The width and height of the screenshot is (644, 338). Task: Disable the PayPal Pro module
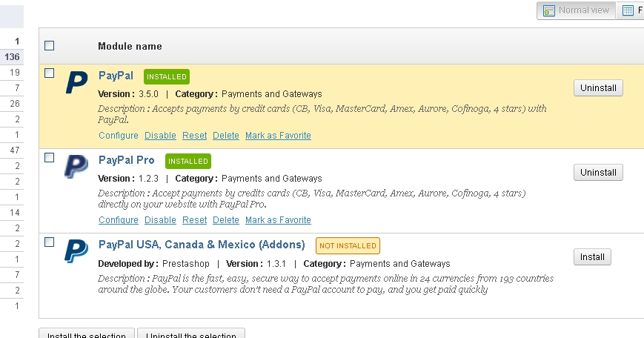click(160, 220)
